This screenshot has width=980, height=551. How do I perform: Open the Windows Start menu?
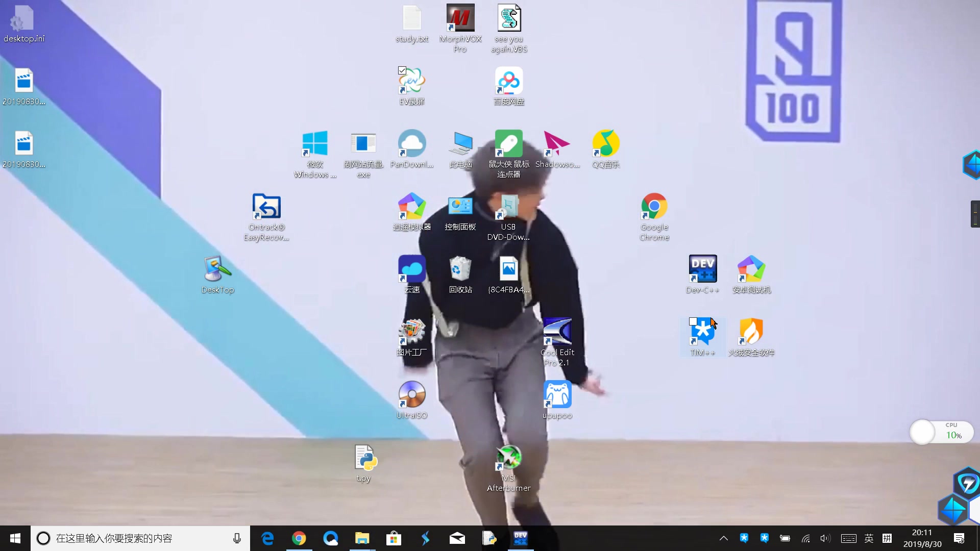pos(15,538)
